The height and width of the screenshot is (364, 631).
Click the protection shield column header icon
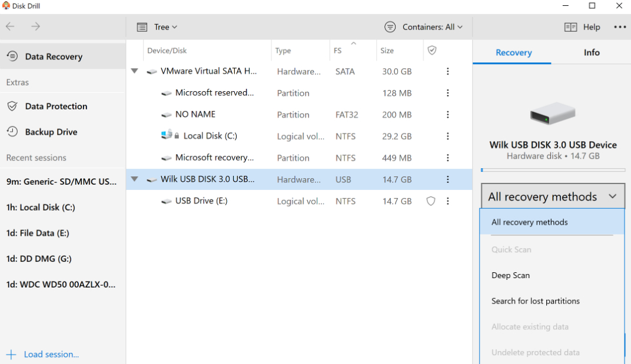432,51
